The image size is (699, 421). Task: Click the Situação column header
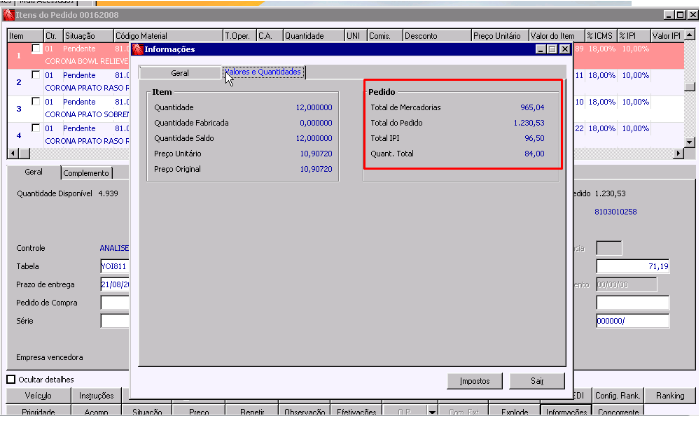88,36
